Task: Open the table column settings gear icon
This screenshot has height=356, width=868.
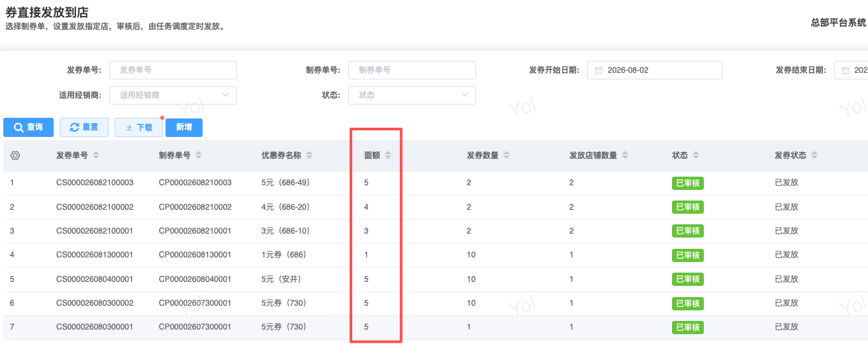Action: (15, 156)
